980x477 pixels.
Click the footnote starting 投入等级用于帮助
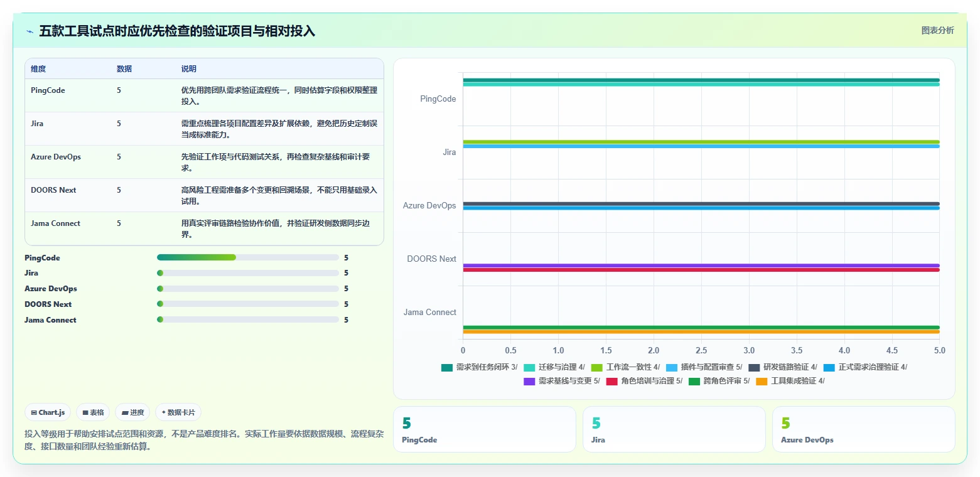coord(204,441)
